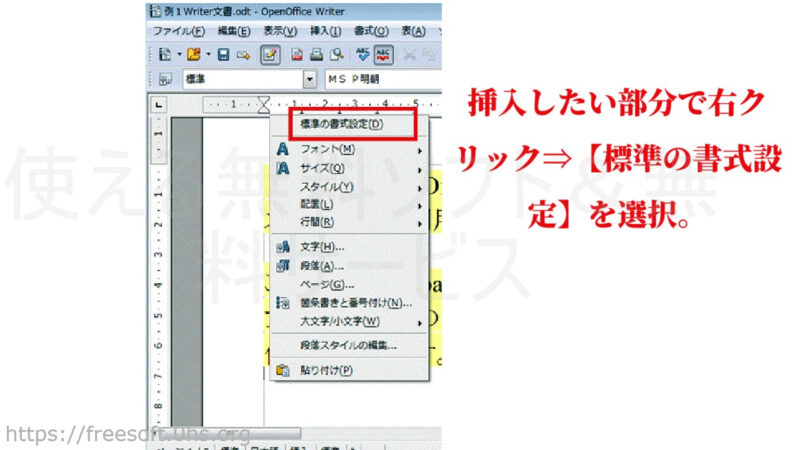This screenshot has height=450, width=800.
Task: Open the 編集(E) menu
Action: coord(234,32)
